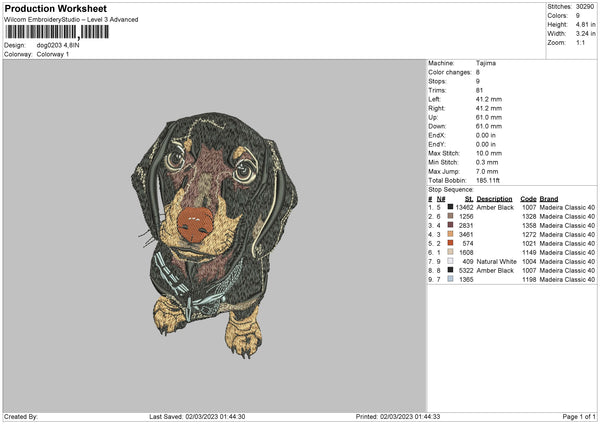Viewport: 600px width, 424px height.
Task: Click the 'Code' column header
Action: tap(528, 199)
